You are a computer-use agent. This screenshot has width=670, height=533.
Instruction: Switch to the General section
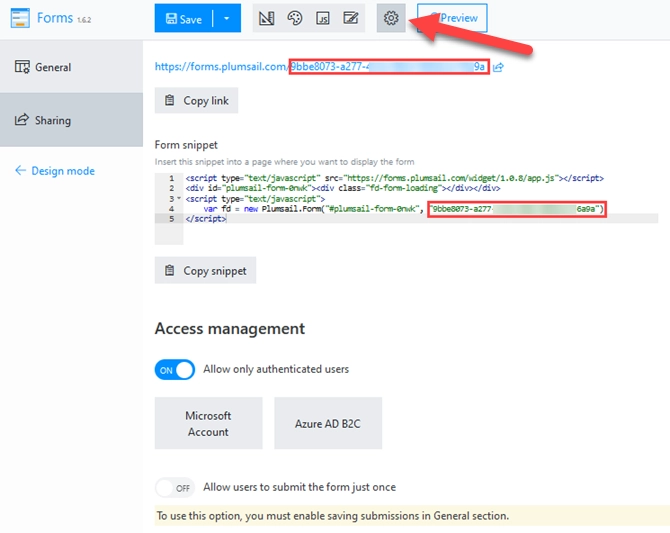[71, 67]
